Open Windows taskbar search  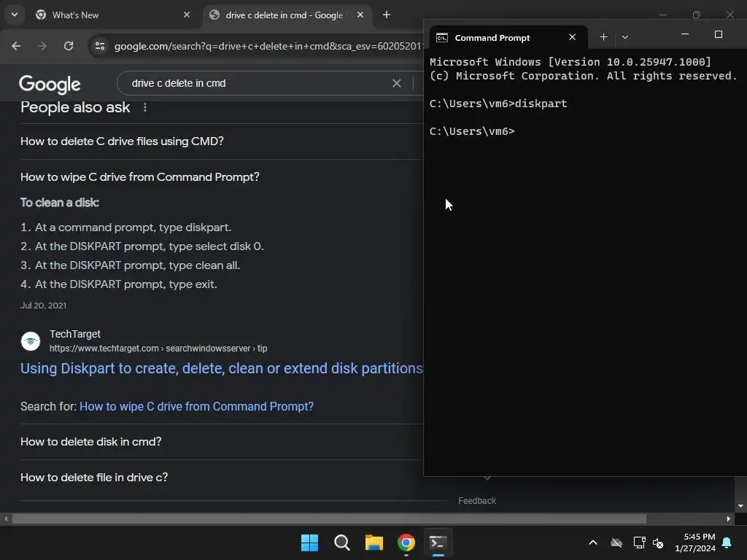click(x=342, y=542)
